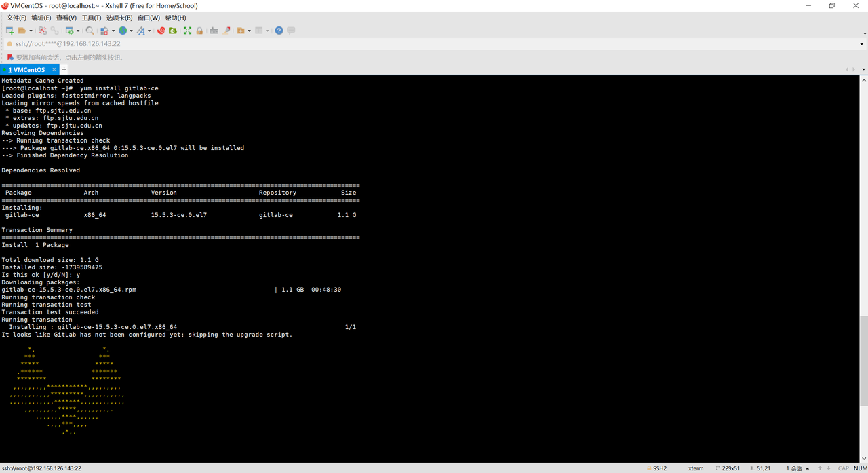Viewport: 868px width, 473px height.
Task: Click the address bar lock icon
Action: 9,44
